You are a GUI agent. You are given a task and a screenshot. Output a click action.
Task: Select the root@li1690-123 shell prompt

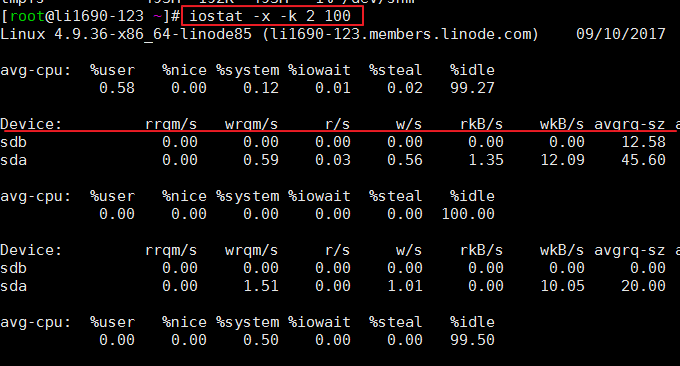[x=90, y=16]
